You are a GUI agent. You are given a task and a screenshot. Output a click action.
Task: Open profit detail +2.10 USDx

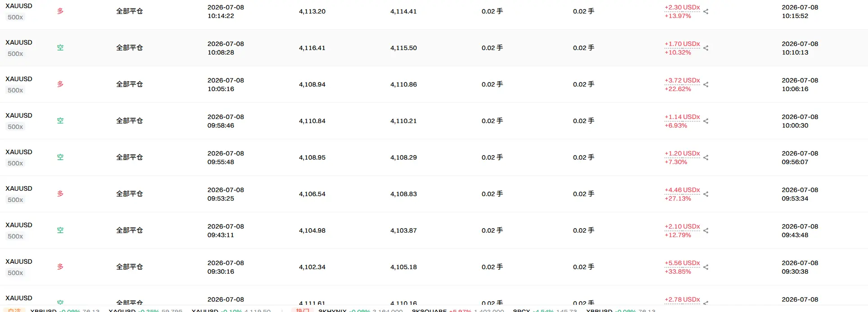(682, 226)
